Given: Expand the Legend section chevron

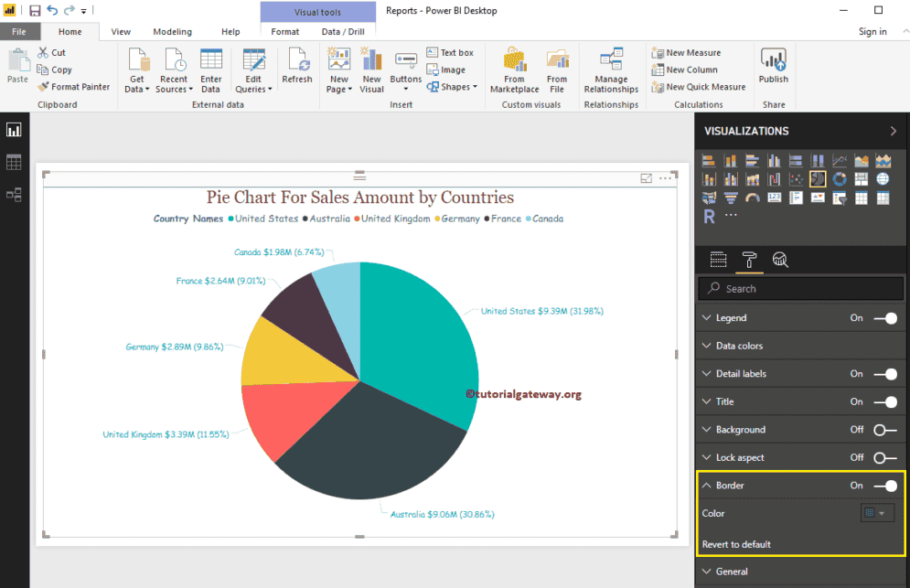Looking at the screenshot, I should point(706,318).
